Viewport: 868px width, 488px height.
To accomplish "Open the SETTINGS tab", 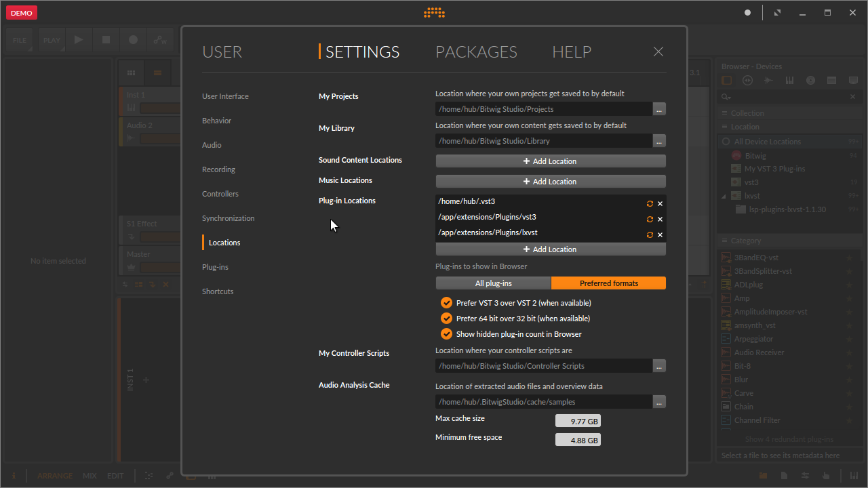I will (362, 52).
